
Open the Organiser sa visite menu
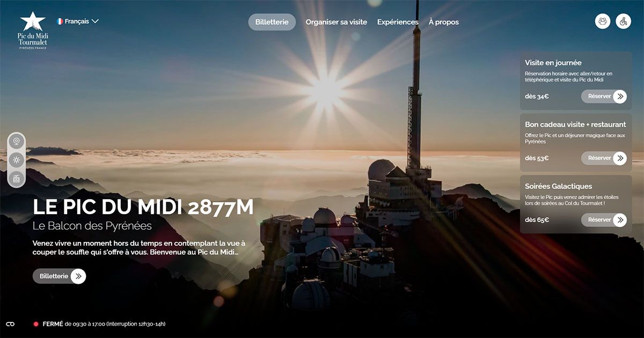pos(336,22)
